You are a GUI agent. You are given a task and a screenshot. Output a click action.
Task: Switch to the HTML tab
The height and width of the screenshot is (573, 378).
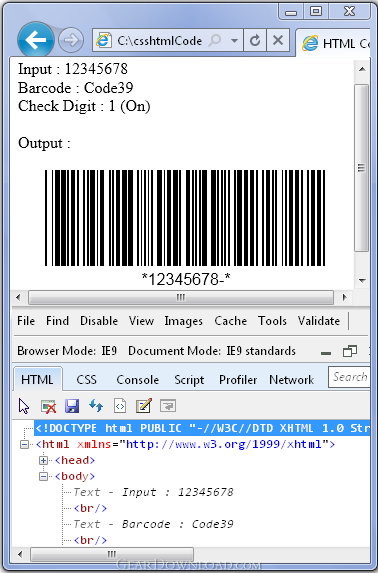[37, 380]
